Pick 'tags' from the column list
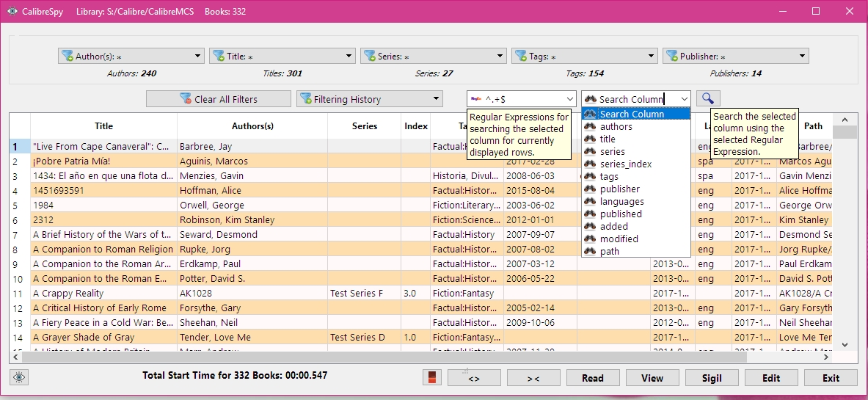This screenshot has width=868, height=400. click(x=636, y=176)
